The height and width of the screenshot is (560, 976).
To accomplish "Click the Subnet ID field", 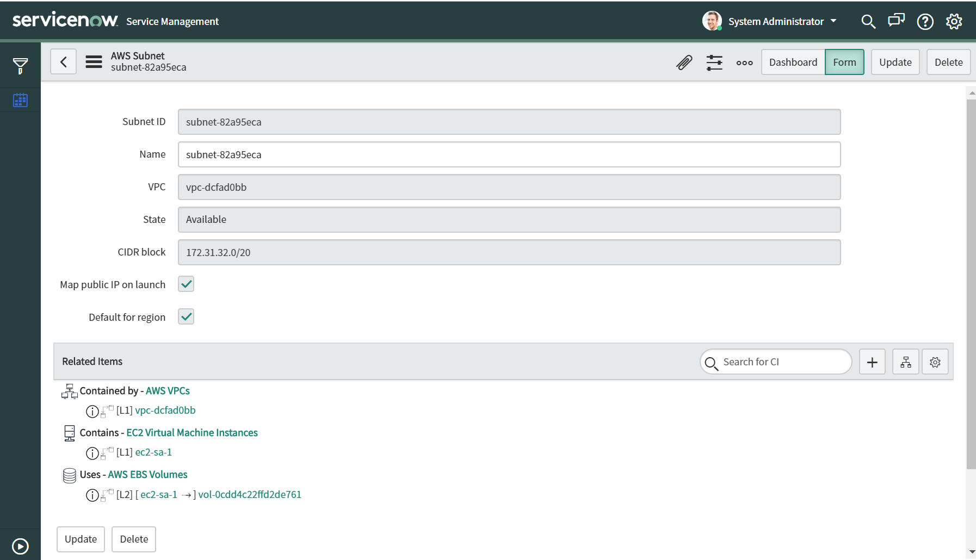I will click(x=509, y=122).
